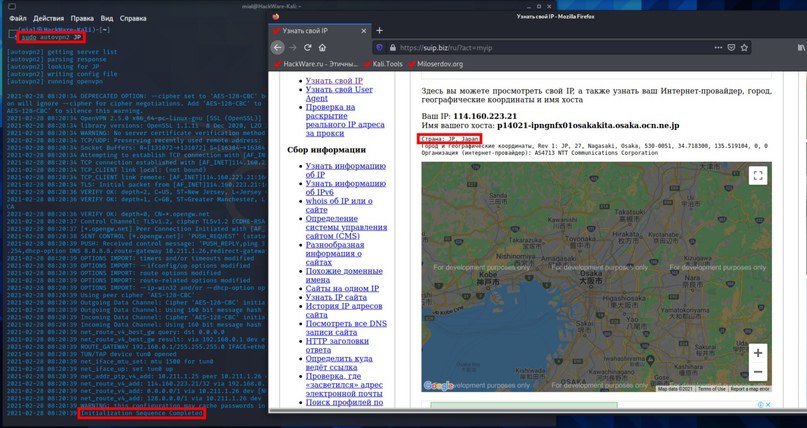807x428 pixels.
Task: Click Firefox logo in window title bar
Action: coord(276,16)
